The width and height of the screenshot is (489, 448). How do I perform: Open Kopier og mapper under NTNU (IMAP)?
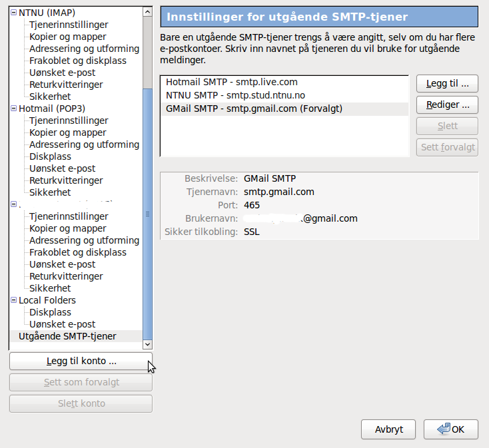coord(68,37)
